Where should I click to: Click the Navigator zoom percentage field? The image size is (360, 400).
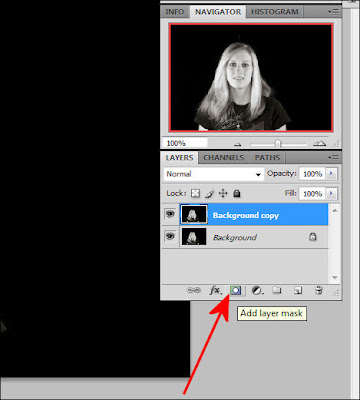185,143
